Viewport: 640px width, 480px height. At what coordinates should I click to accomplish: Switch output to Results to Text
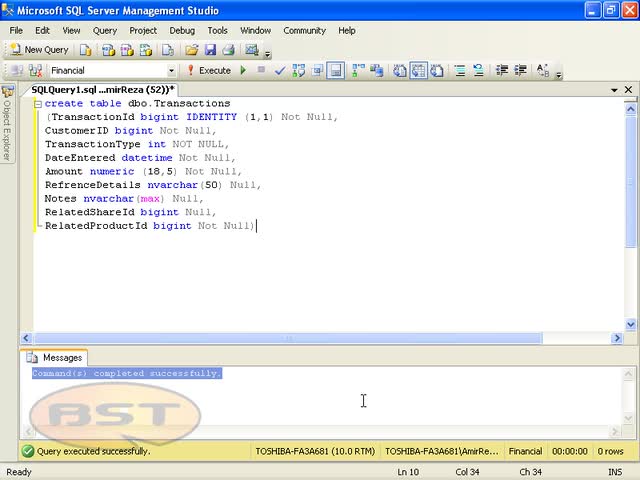point(400,71)
